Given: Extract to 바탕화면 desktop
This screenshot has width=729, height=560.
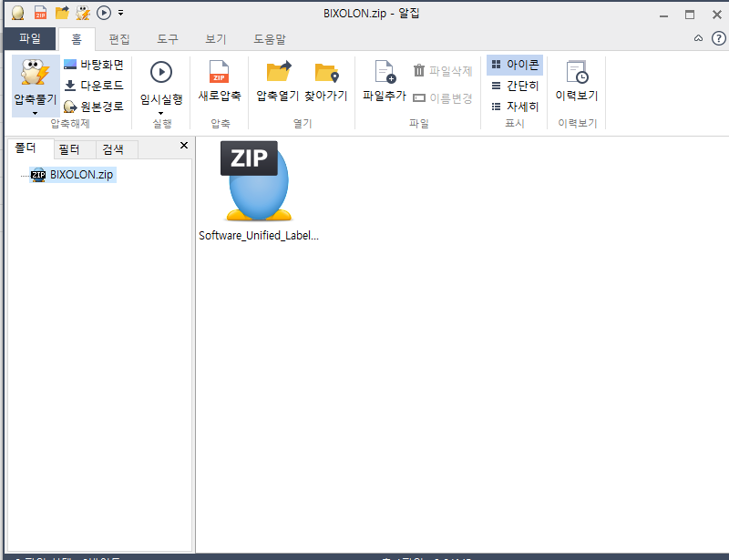Looking at the screenshot, I should pyautogui.click(x=94, y=64).
